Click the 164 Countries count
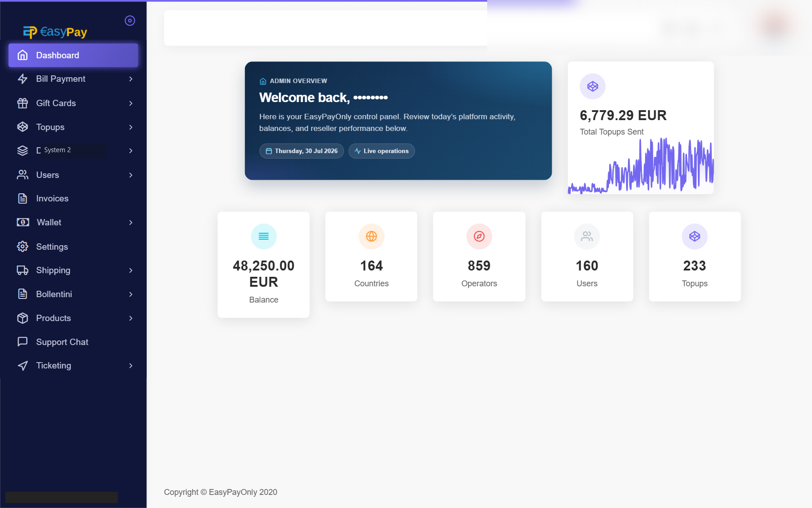 click(x=371, y=266)
